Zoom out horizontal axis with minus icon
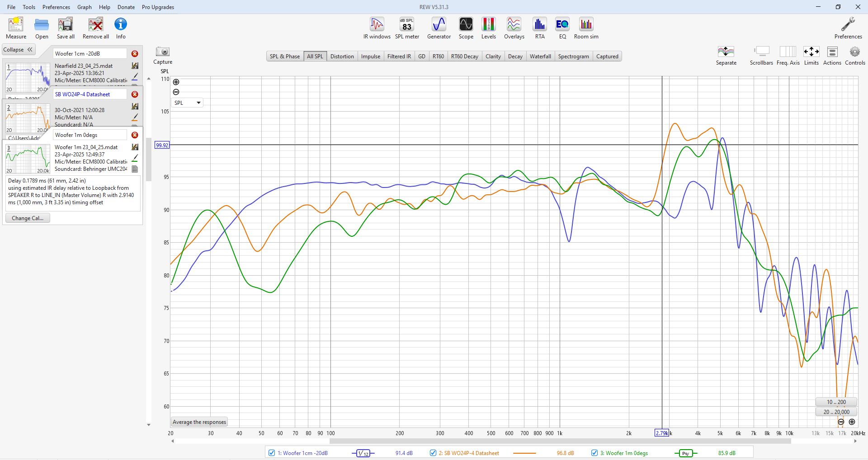This screenshot has width=868, height=460. point(841,422)
